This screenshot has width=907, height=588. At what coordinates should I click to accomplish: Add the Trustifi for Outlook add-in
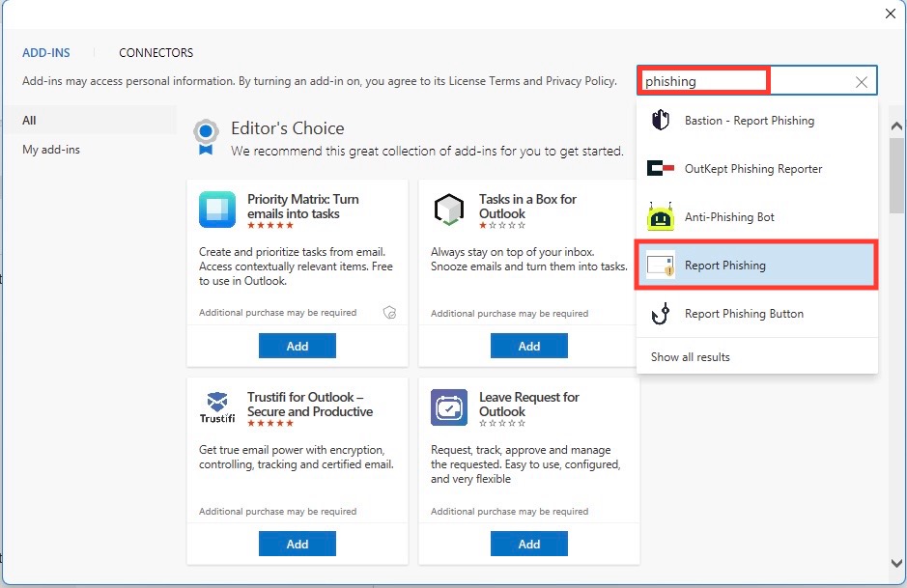298,544
